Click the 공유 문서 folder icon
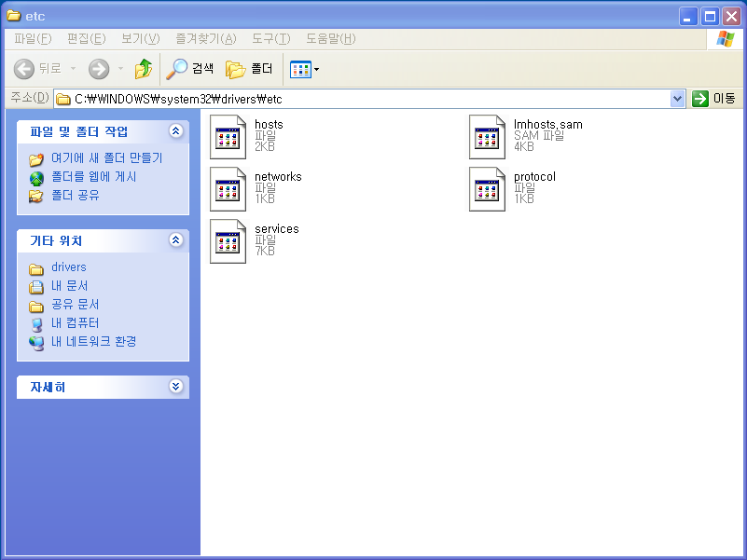Image resolution: width=747 pixels, height=560 pixels. click(x=36, y=307)
